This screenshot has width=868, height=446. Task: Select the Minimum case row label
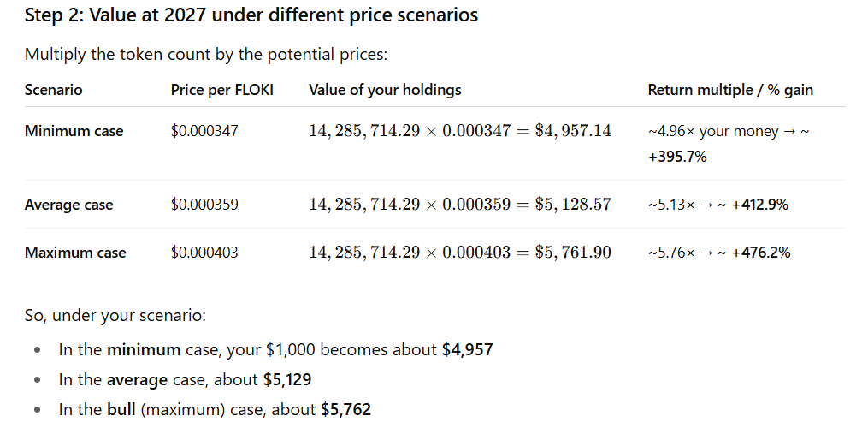pyautogui.click(x=74, y=131)
